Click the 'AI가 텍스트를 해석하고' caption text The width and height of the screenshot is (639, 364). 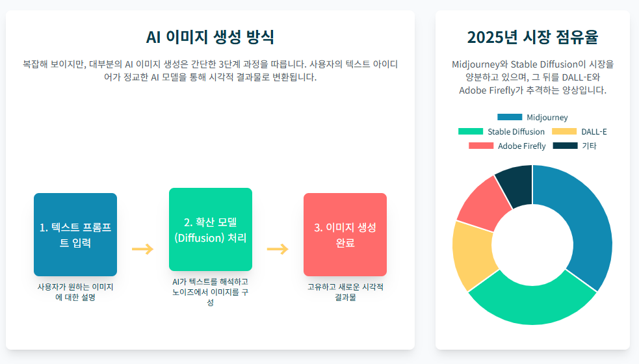pos(210,281)
